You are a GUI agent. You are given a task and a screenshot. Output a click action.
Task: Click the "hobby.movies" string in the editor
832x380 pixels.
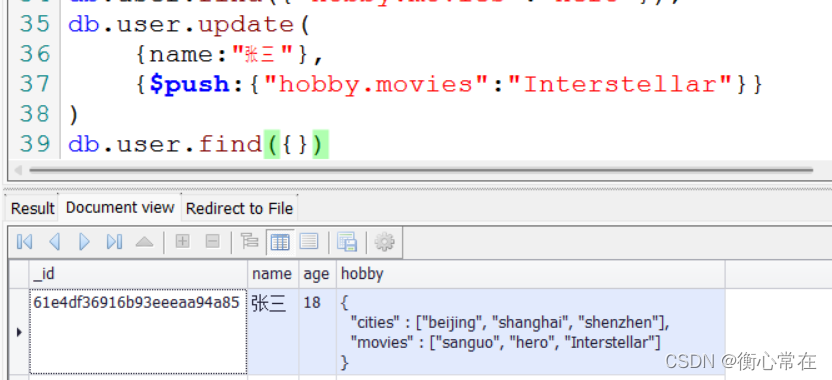point(377,84)
